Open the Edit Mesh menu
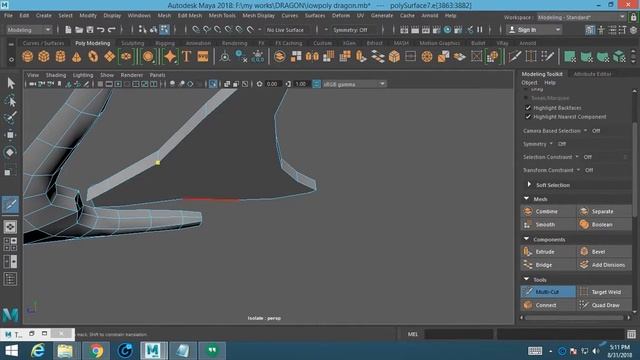The height and width of the screenshot is (360, 640). [189, 16]
